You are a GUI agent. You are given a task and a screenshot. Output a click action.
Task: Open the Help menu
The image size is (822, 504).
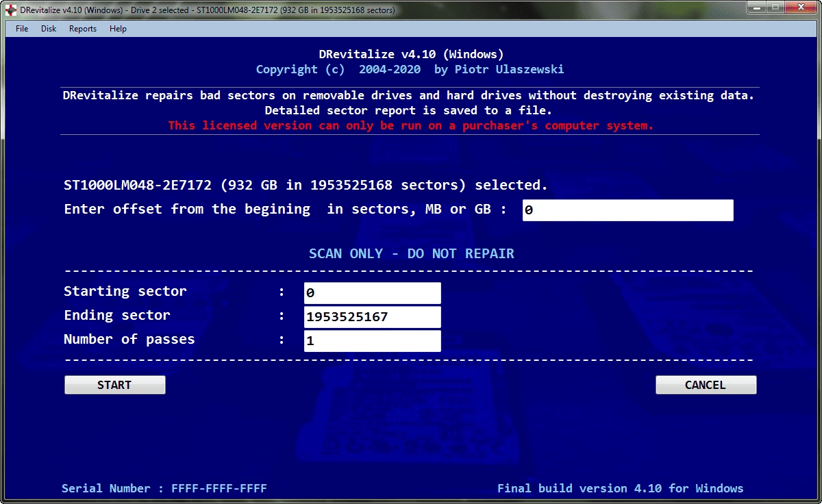(119, 29)
